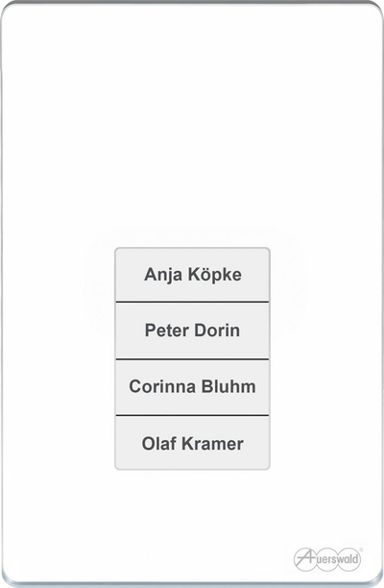Click the word 'Dorin' on second button
Screen dimensions: 384x588
(217, 331)
